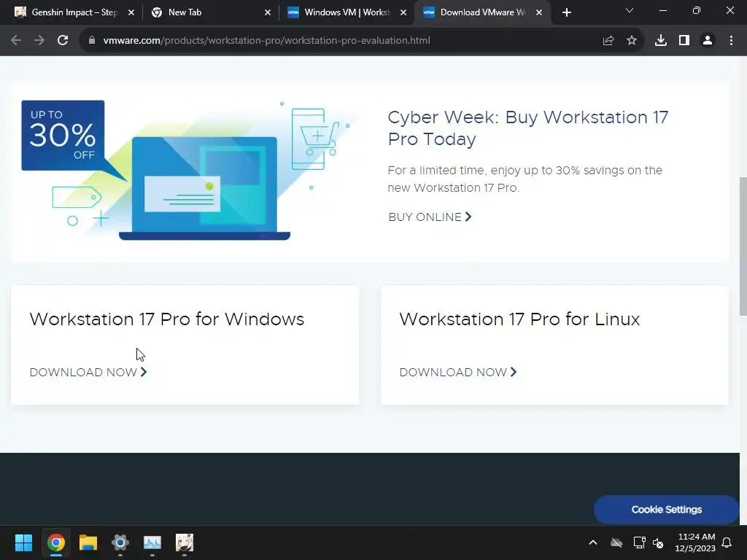Close the Download VMware tab
Viewport: 747px width, 560px height.
click(539, 13)
